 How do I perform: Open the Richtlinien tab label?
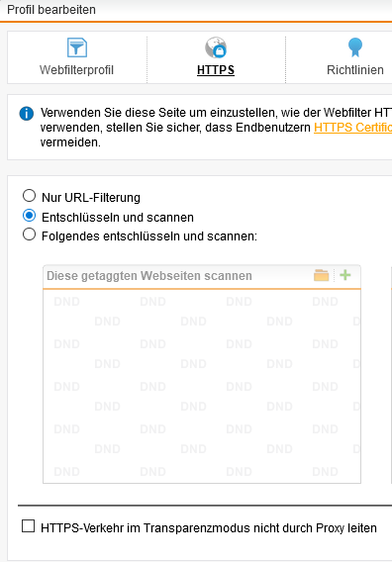click(355, 70)
